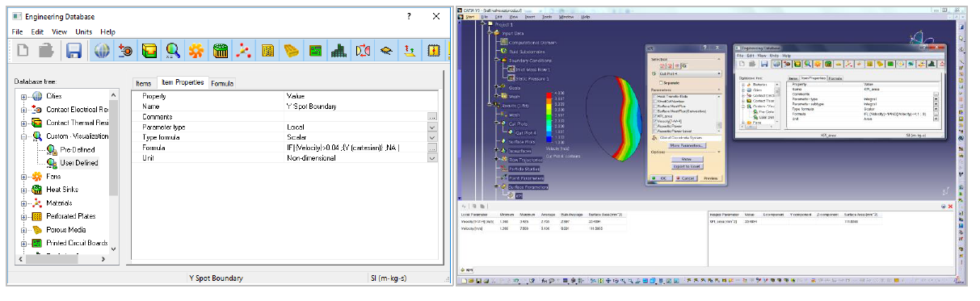
Task: Open the File menu in Engineering Database
Action: (18, 31)
